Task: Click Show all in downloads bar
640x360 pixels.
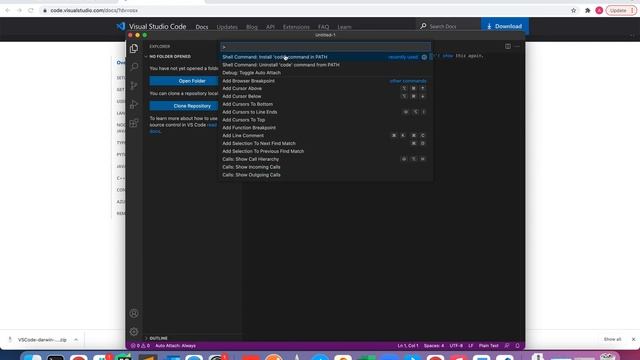Action: [612, 339]
